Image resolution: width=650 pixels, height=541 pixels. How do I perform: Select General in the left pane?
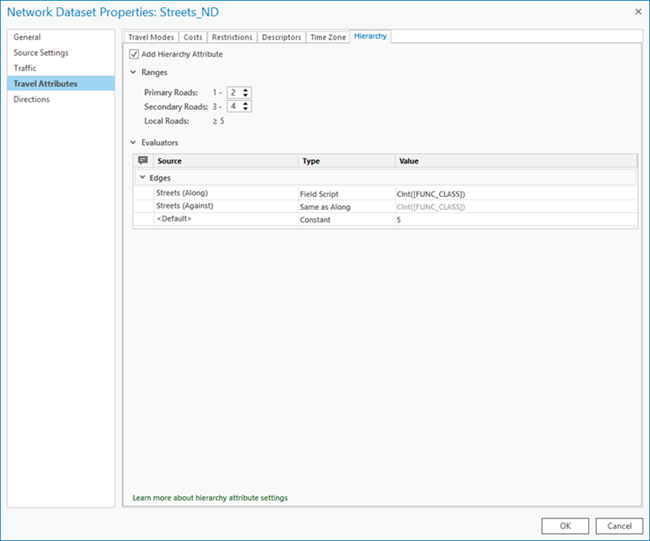[27, 37]
